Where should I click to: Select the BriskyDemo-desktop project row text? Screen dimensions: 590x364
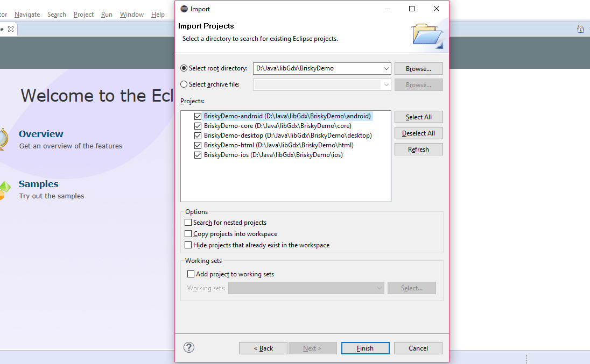[288, 135]
